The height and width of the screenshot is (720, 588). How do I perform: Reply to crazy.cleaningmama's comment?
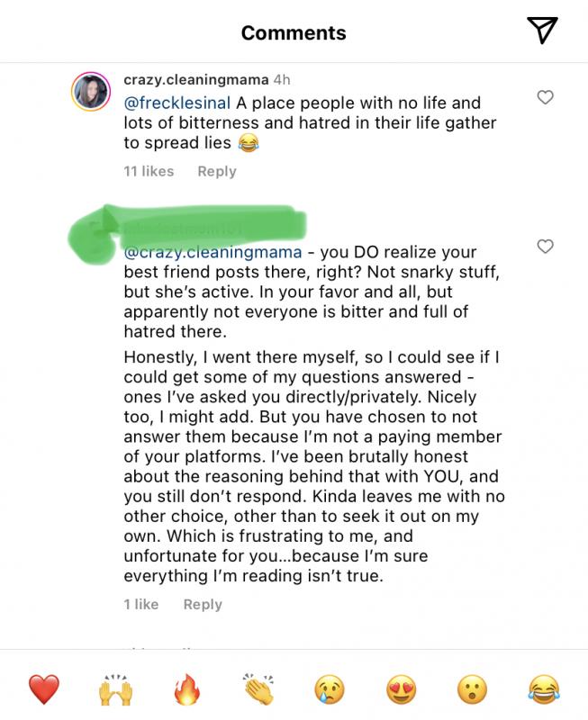216,171
